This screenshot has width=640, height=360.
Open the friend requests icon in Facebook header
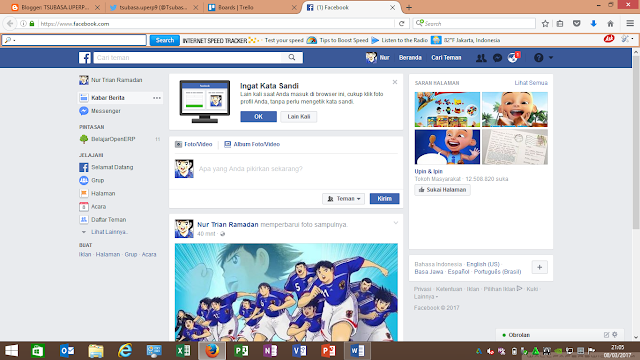(481, 58)
